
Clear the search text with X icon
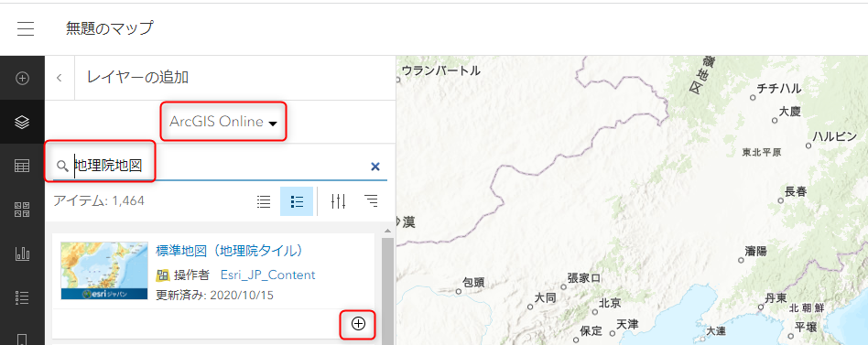pyautogui.click(x=375, y=167)
